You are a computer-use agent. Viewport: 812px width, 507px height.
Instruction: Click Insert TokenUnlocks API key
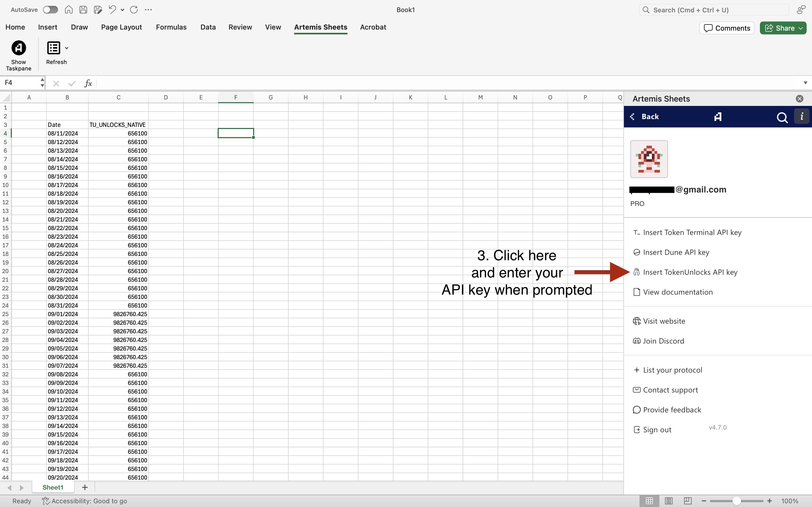pyautogui.click(x=685, y=272)
